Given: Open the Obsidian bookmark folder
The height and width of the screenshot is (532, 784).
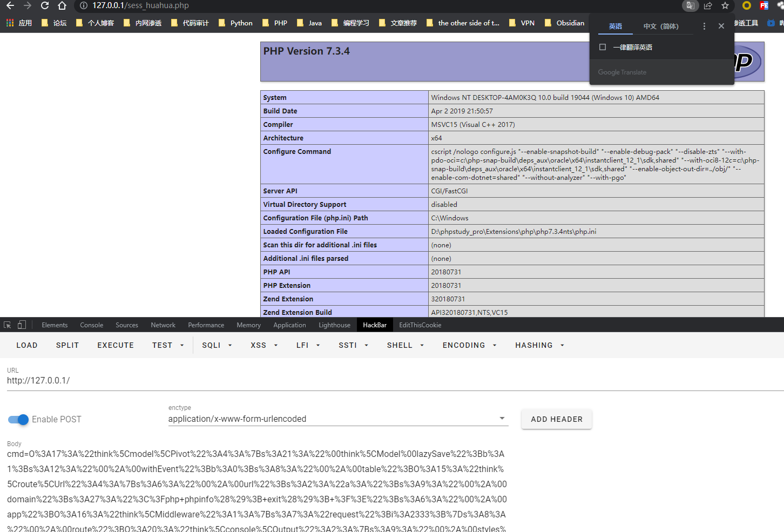Looking at the screenshot, I should (565, 23).
